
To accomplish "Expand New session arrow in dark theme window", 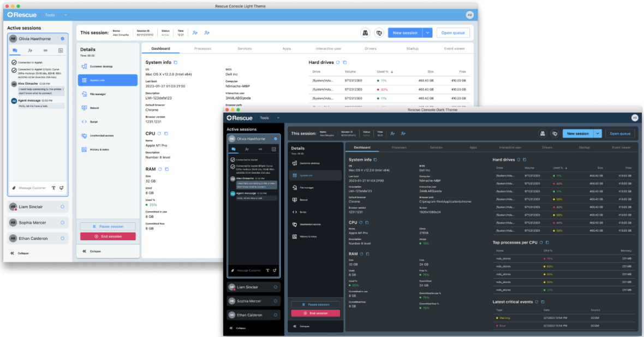I will pyautogui.click(x=598, y=134).
